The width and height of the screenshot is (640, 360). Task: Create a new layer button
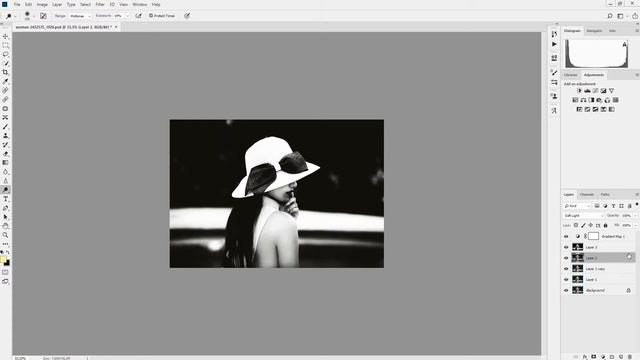tap(621, 357)
